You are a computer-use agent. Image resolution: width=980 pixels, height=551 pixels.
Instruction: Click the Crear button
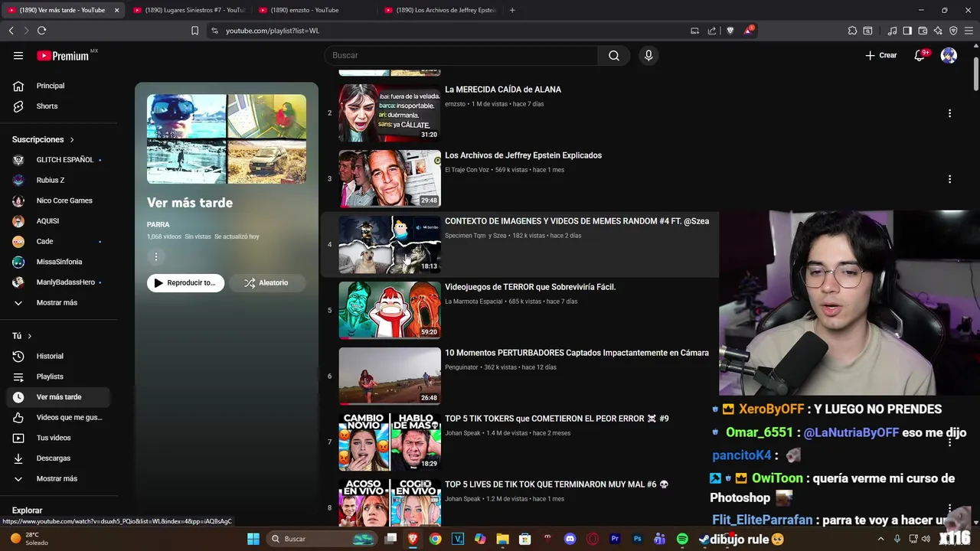[x=880, y=55]
